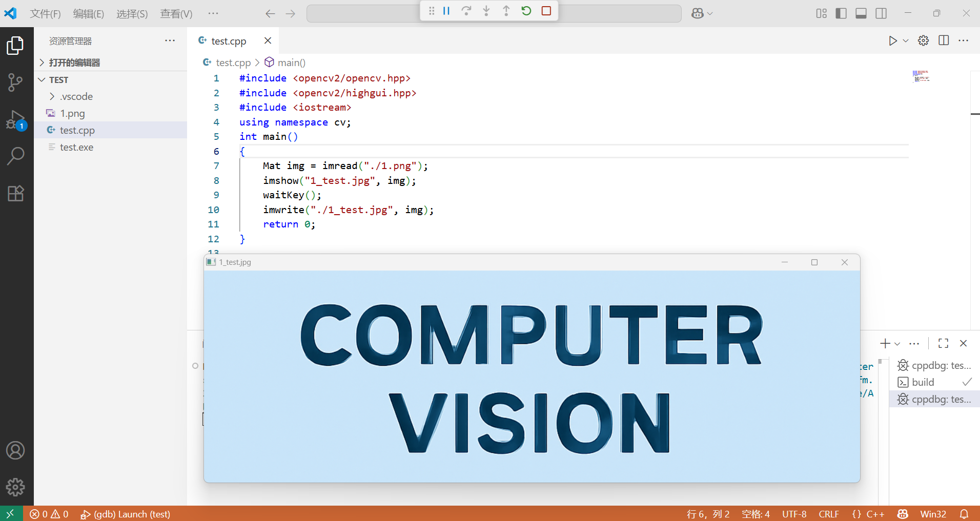Step into the current function
The height and width of the screenshot is (521, 980).
[x=486, y=10]
